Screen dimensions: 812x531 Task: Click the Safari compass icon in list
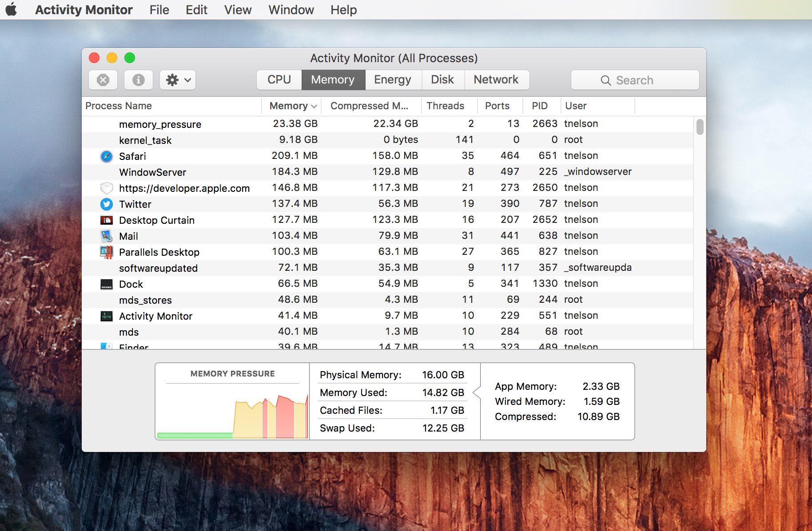click(107, 156)
